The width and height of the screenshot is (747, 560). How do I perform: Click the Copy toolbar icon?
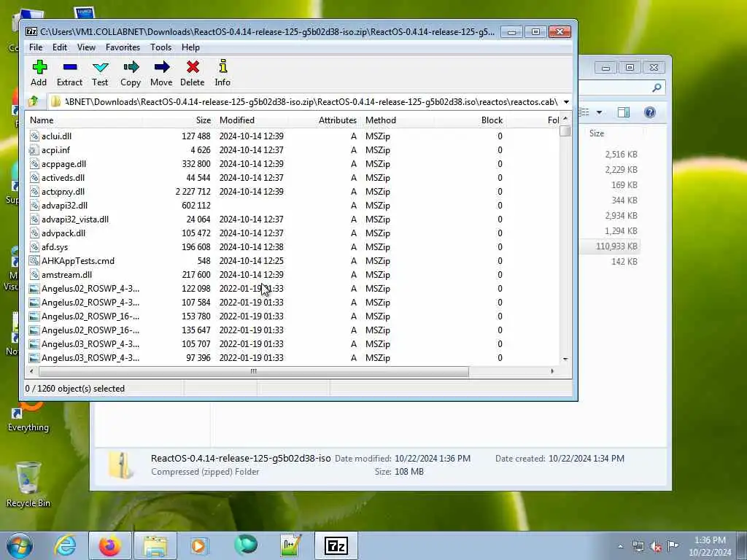pyautogui.click(x=131, y=66)
